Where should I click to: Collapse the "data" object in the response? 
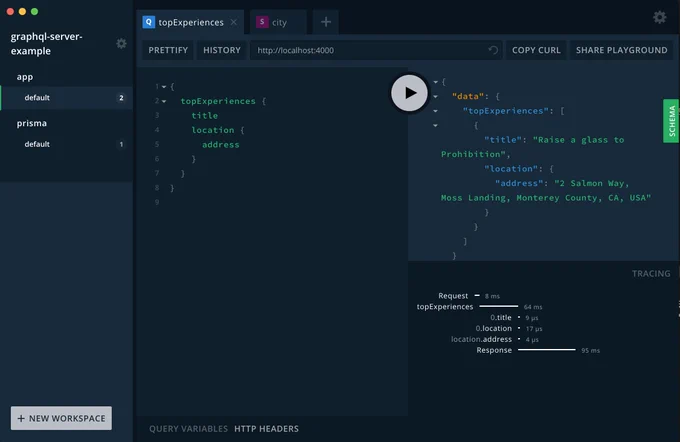(435, 97)
